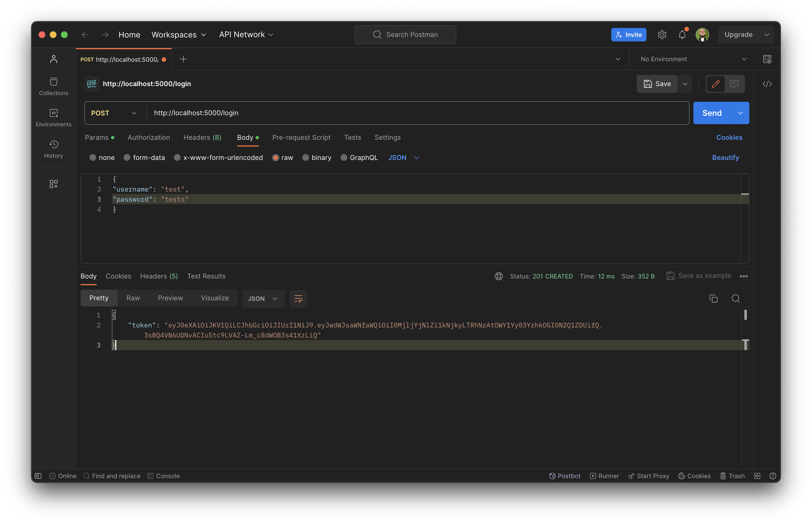Open the Console from status bar
812x524 pixels.
pyautogui.click(x=164, y=476)
